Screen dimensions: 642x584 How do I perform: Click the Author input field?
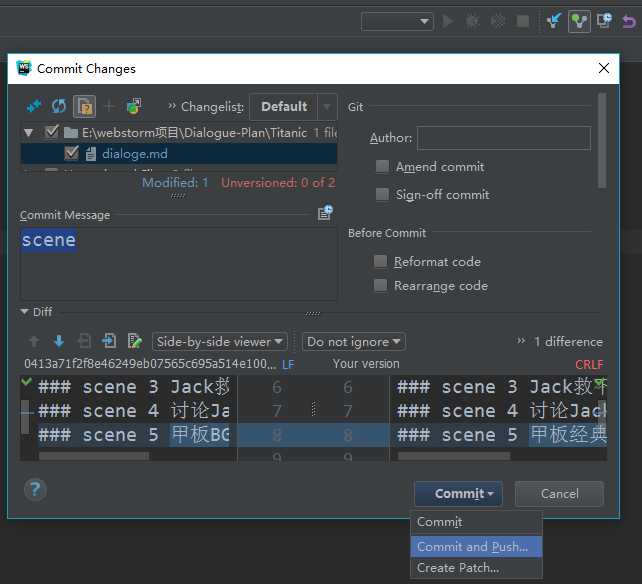pos(504,138)
